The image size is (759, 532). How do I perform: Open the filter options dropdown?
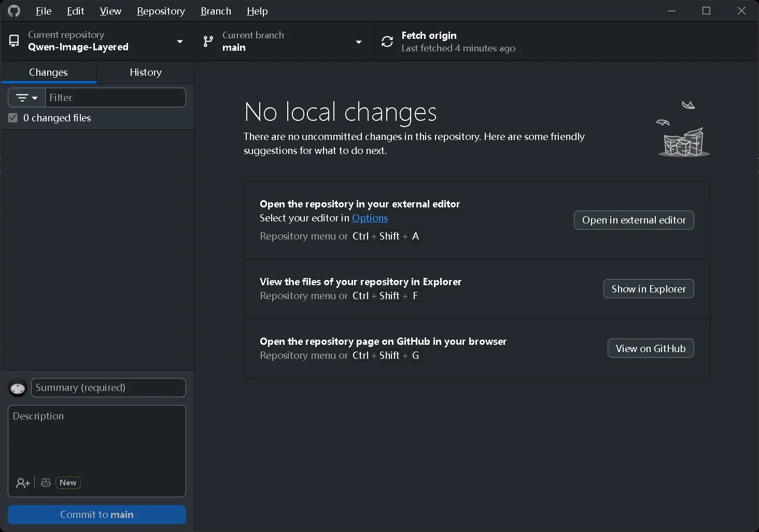click(x=26, y=97)
